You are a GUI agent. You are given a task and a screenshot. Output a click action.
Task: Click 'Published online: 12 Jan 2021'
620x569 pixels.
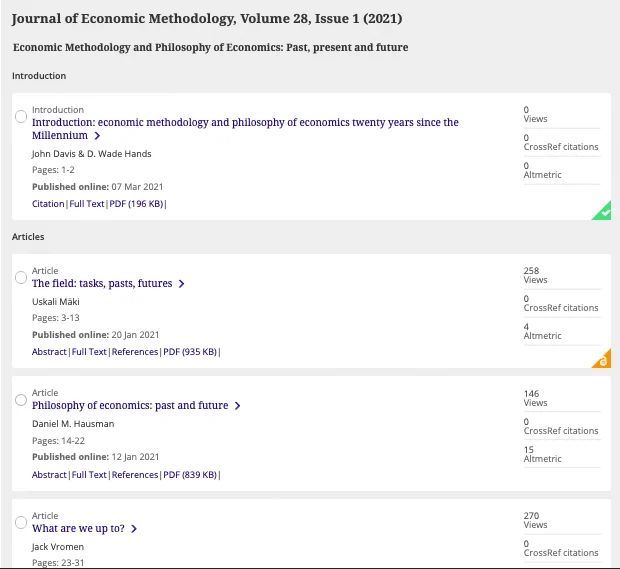pos(95,457)
